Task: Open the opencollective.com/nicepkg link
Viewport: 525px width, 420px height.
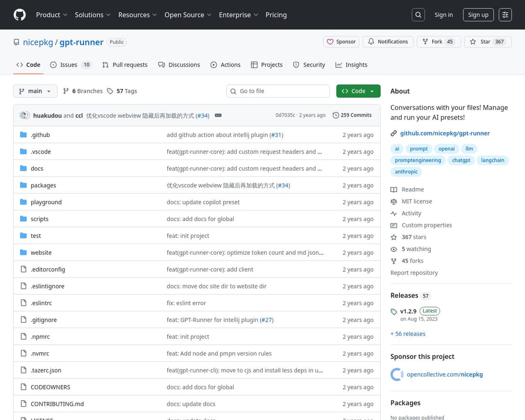Action: [x=444, y=374]
